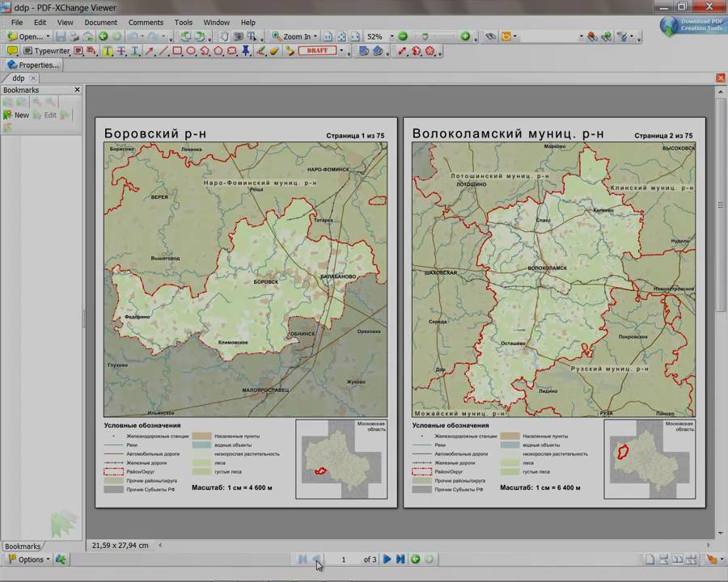Click the zoom slider handle

425,36
